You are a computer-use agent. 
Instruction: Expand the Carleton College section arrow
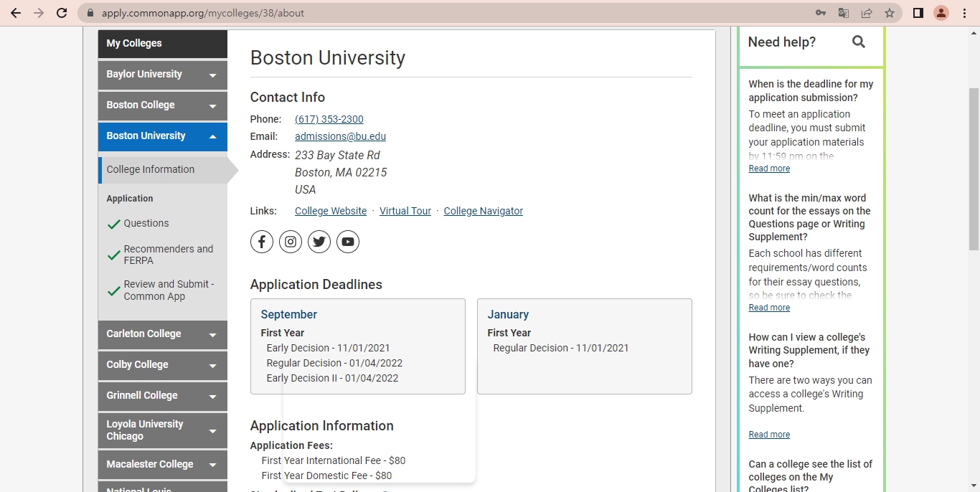tap(212, 335)
